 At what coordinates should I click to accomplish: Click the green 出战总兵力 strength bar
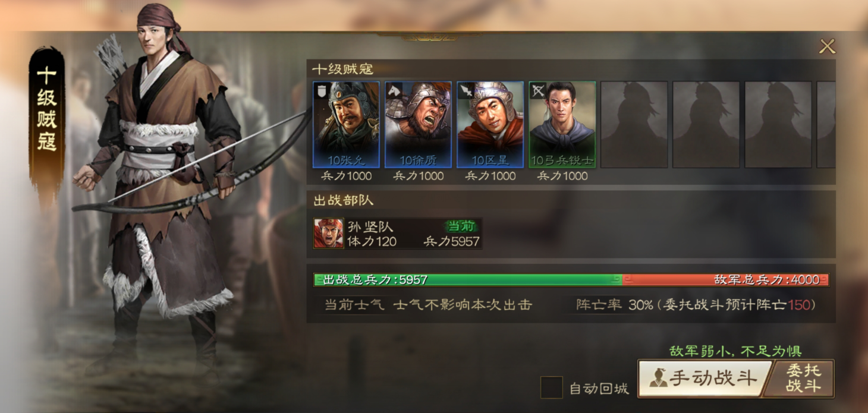point(468,280)
